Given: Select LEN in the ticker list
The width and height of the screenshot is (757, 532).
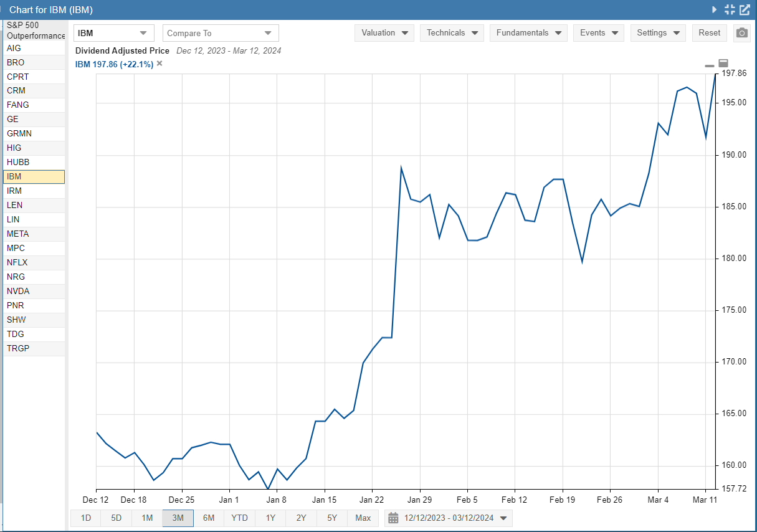Looking at the screenshot, I should [x=34, y=206].
